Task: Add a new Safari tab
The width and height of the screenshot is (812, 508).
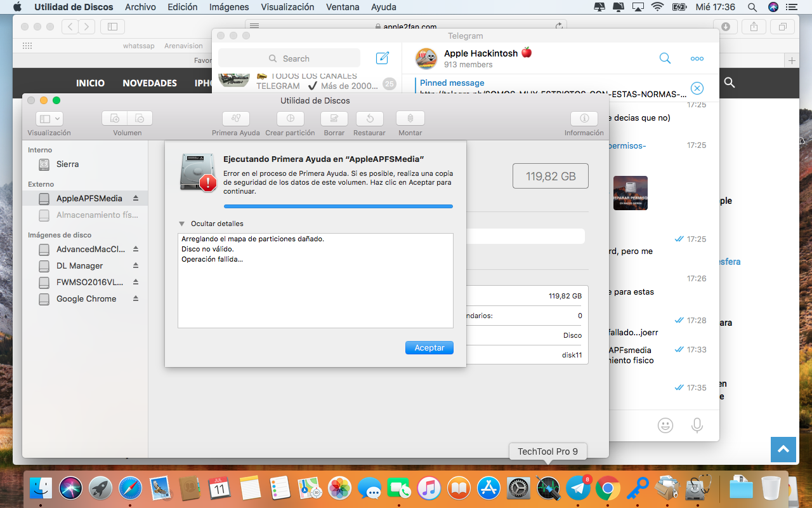Action: [792, 60]
